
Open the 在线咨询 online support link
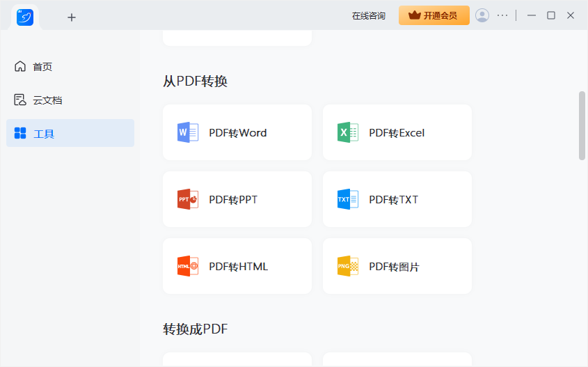[369, 16]
